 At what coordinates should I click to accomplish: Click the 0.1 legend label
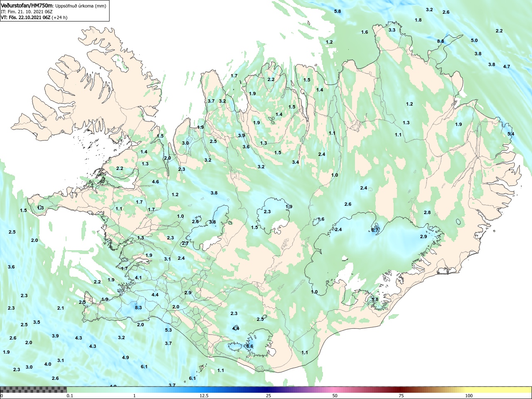click(x=70, y=396)
